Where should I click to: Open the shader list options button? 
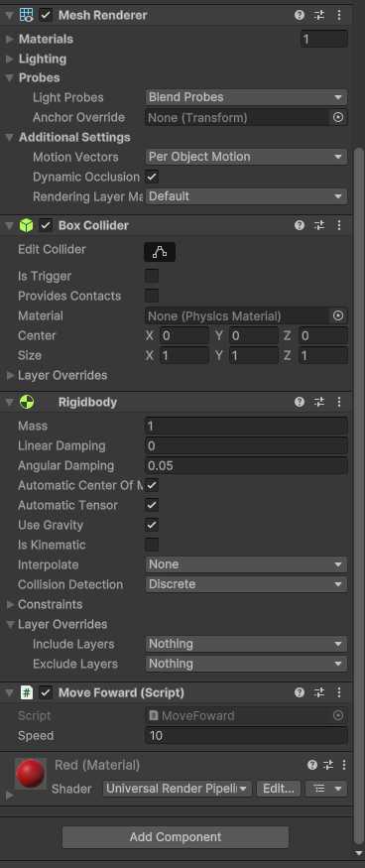coord(326,789)
